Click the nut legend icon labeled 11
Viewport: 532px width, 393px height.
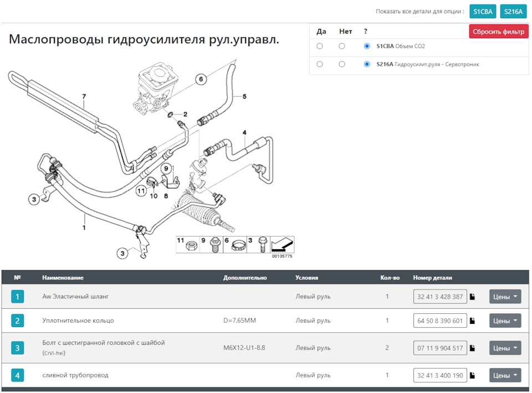point(188,244)
